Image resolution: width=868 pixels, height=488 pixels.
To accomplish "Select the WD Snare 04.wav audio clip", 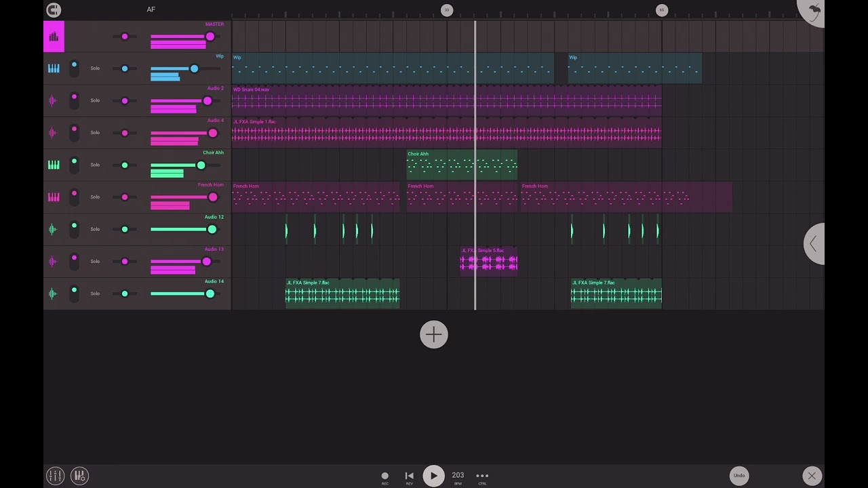I will (446, 100).
